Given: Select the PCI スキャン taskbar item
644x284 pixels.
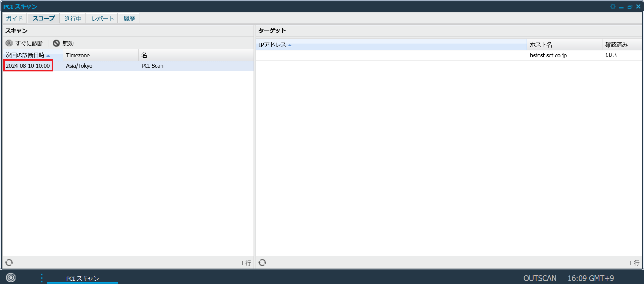Looking at the screenshot, I should [x=83, y=278].
